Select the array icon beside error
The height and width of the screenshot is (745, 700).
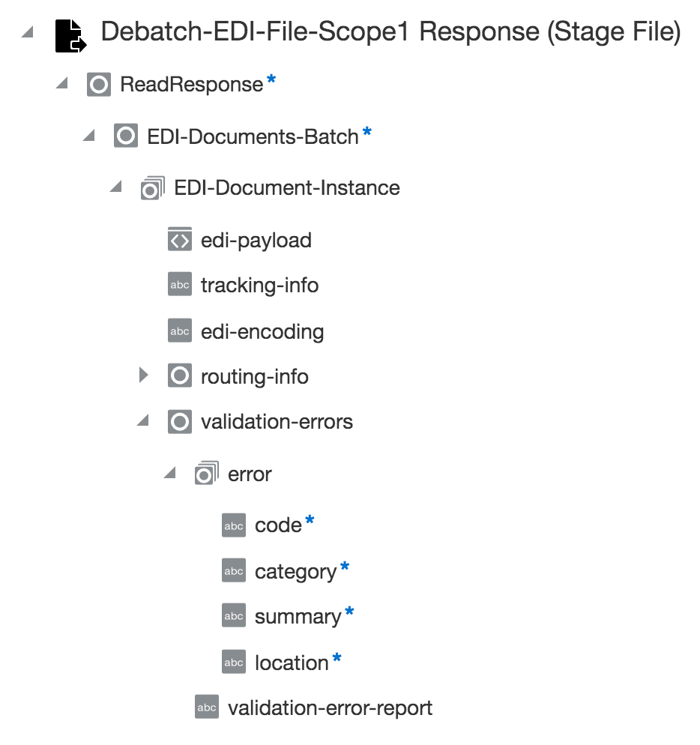click(x=206, y=473)
